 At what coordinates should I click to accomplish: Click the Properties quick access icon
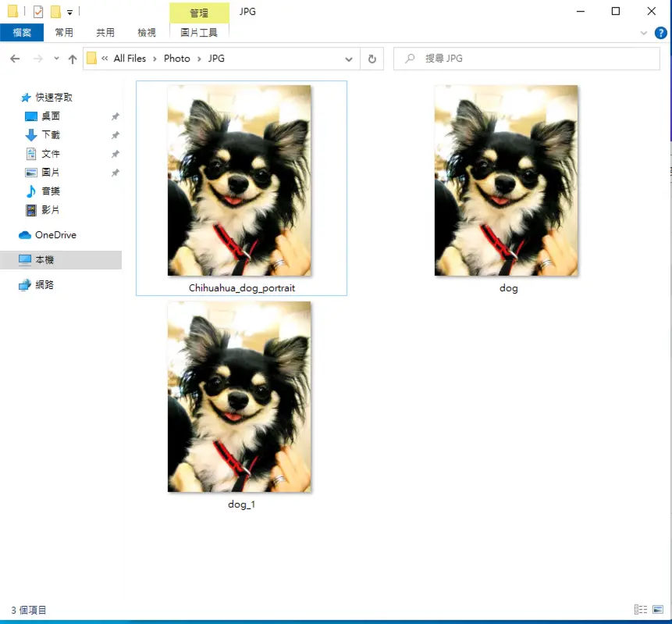(x=38, y=12)
